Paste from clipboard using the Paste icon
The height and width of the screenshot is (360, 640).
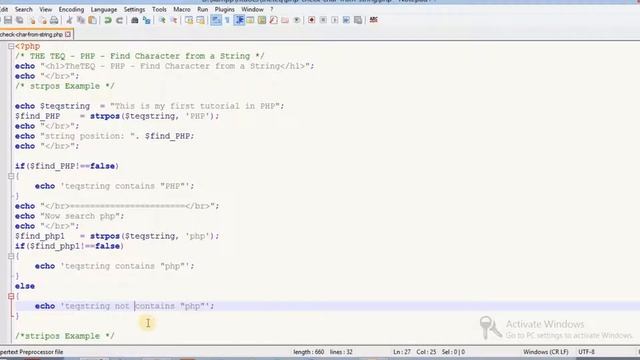[93, 20]
